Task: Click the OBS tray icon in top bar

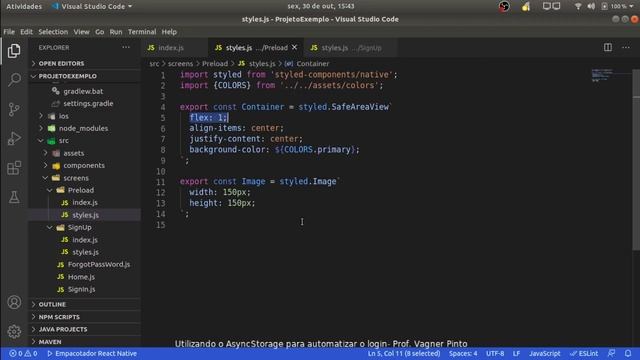Action: tap(504, 6)
